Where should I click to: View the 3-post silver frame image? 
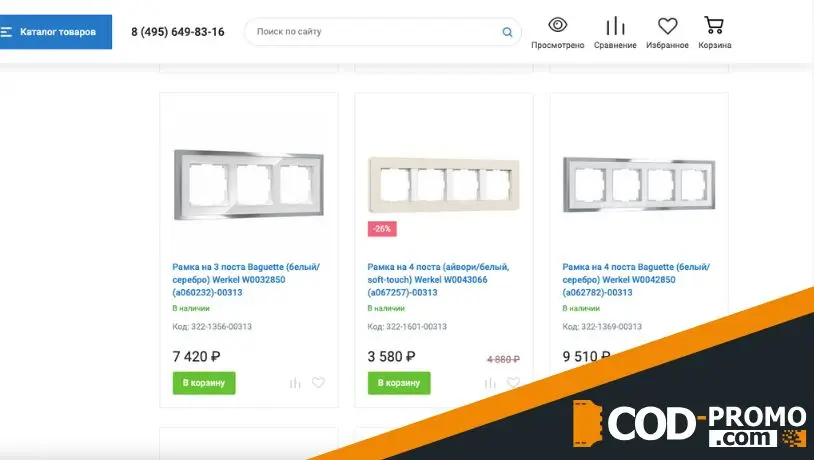[x=249, y=185]
